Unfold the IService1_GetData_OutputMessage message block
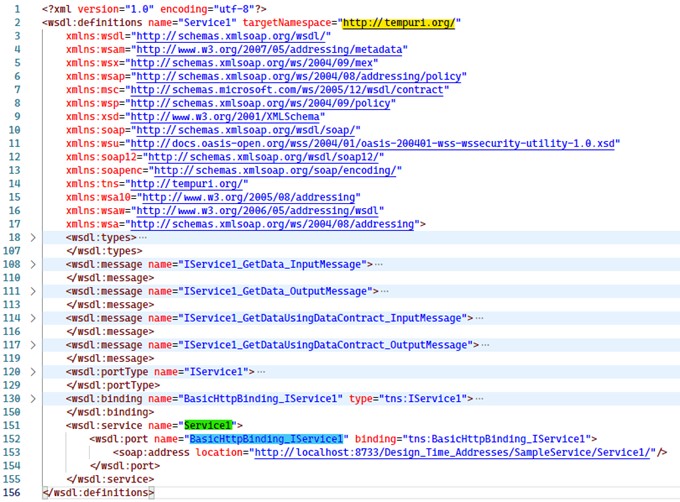 coord(32,291)
